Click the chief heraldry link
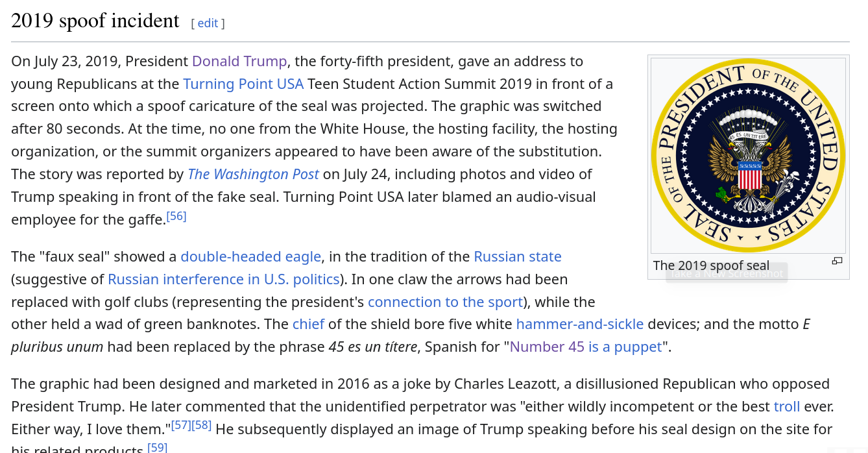This screenshot has height=453, width=868. pos(308,324)
